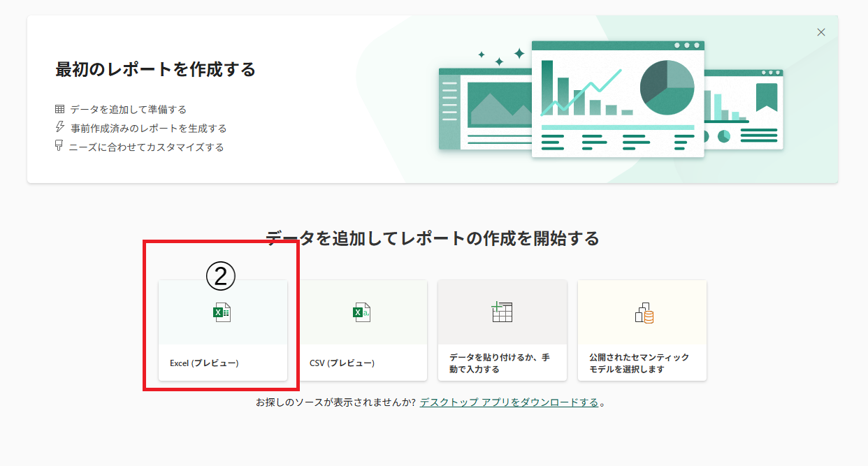The height and width of the screenshot is (466, 868).
Task: Close the 最初のレポートを作成する banner
Action: (x=821, y=32)
